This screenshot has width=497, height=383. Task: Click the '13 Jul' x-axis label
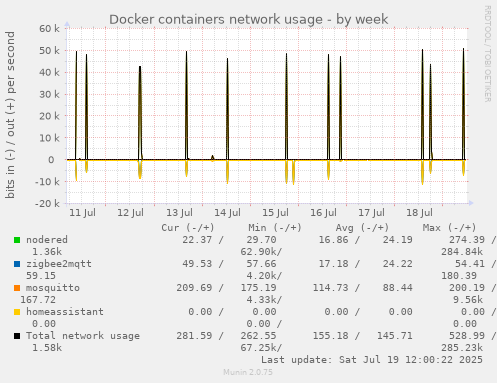click(179, 213)
